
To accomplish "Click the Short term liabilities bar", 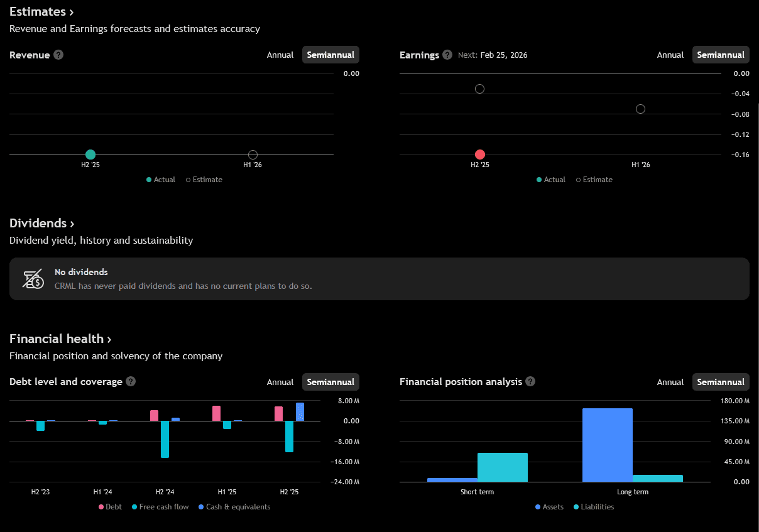I will click(x=503, y=467).
